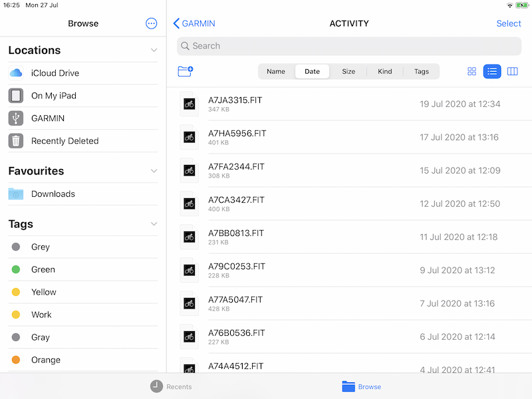The height and width of the screenshot is (399, 532).
Task: Switch to column view layout
Action: tap(512, 72)
